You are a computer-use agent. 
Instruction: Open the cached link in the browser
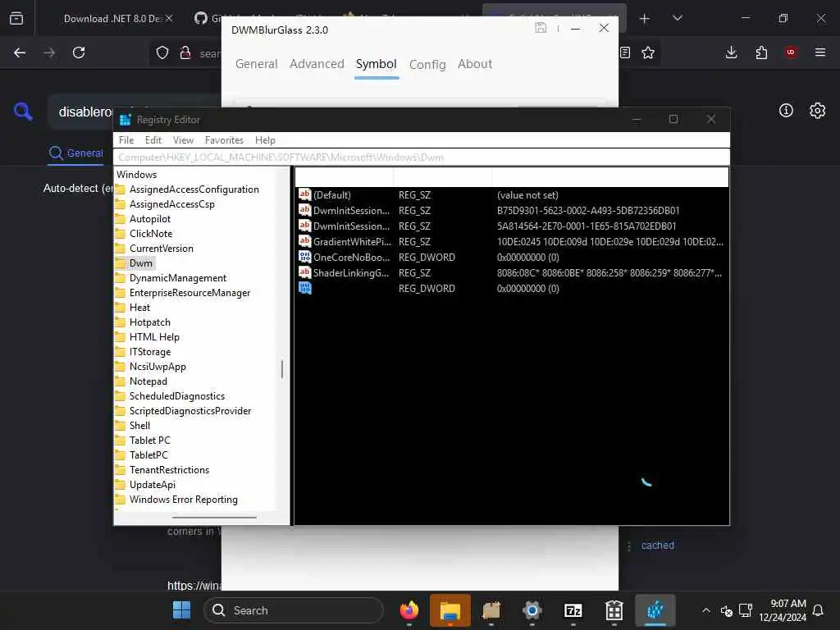coord(658,546)
